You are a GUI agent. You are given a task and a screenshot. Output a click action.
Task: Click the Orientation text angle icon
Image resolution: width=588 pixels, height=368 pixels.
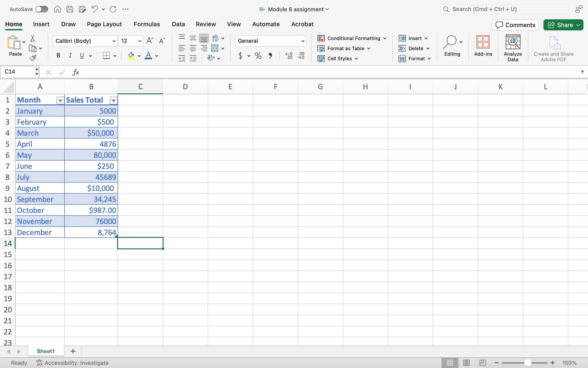[211, 58]
